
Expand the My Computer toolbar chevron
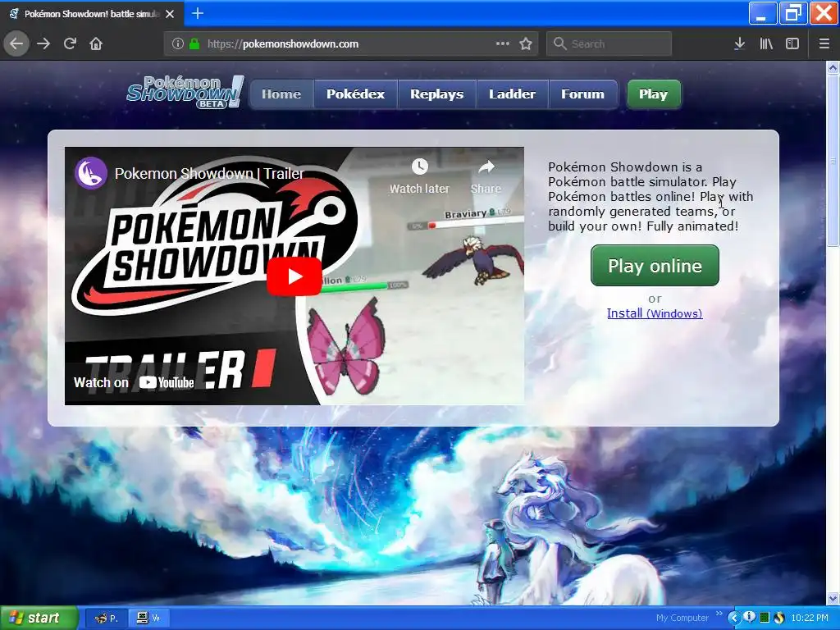pos(719,614)
